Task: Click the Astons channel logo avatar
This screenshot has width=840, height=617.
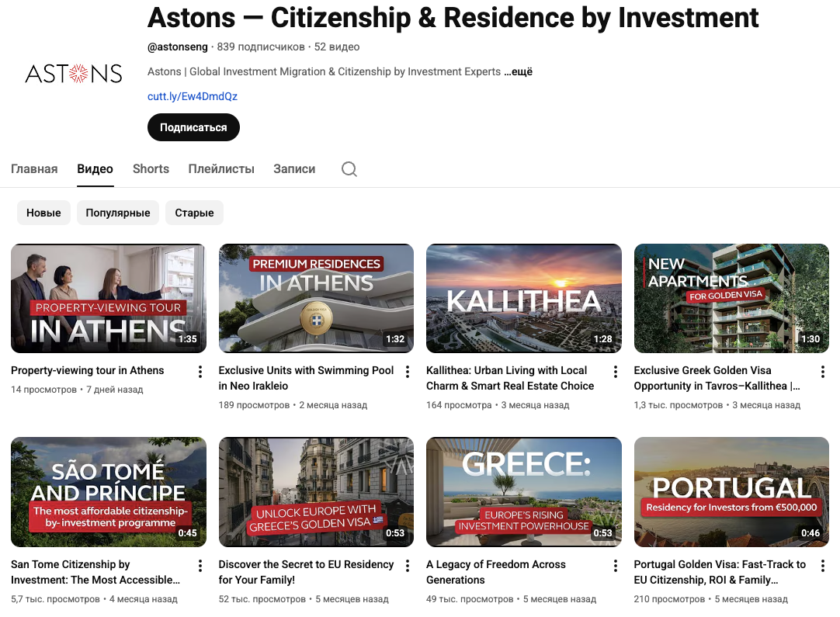Action: tap(74, 74)
